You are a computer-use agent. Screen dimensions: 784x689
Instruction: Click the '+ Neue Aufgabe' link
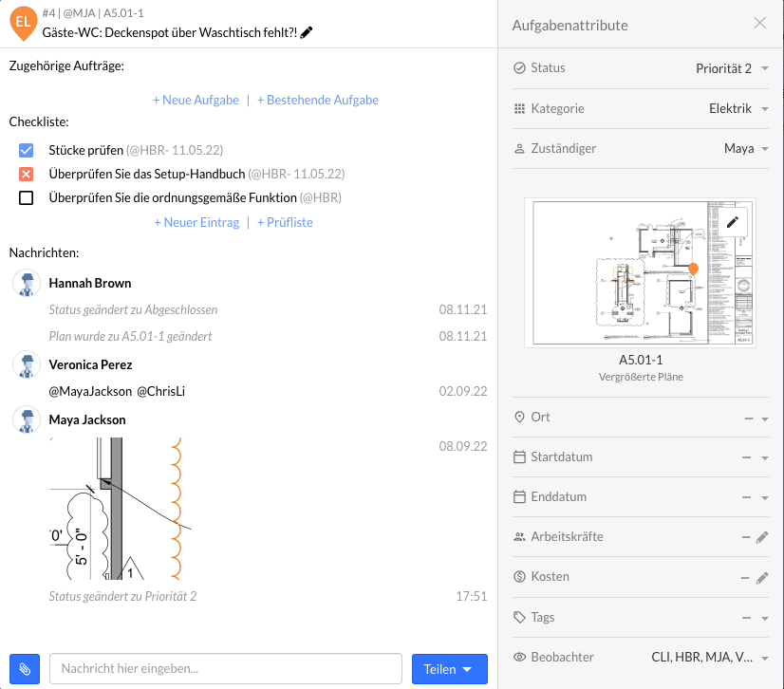196,100
